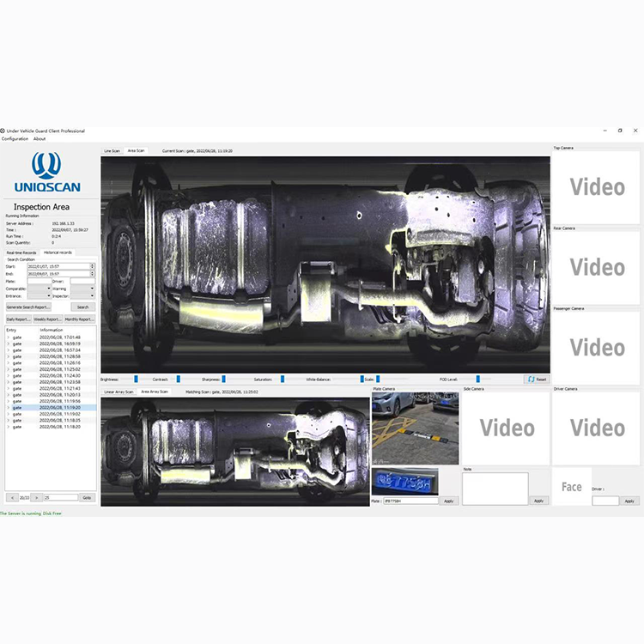Click the blue license plate snapshot
The image size is (644, 644).
[405, 482]
